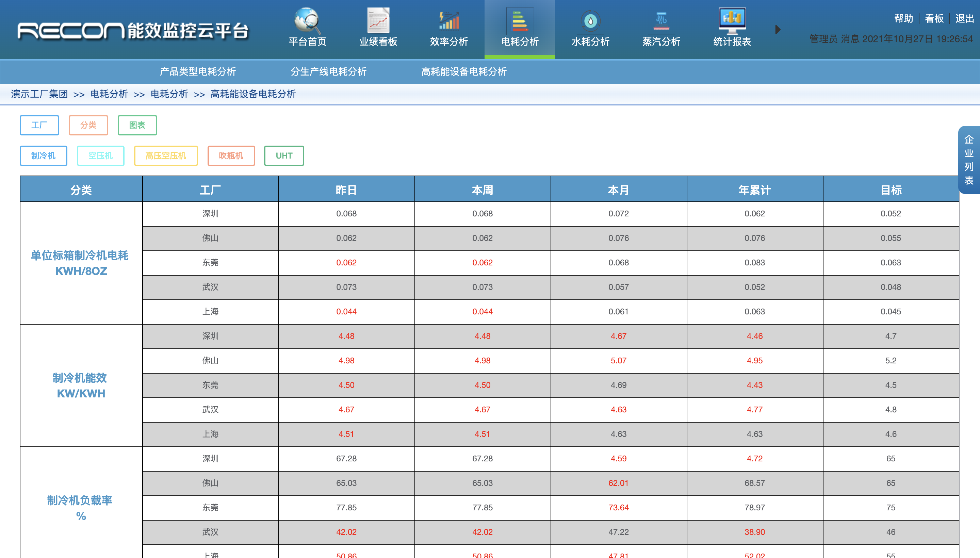This screenshot has height=558, width=980.
Task: Expand the 企业列表 side panel
Action: tap(969, 160)
